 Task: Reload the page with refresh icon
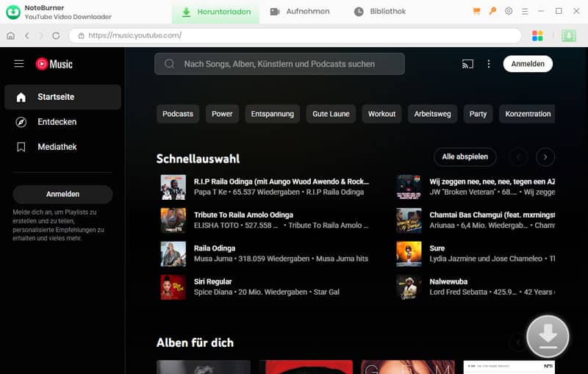[x=56, y=35]
